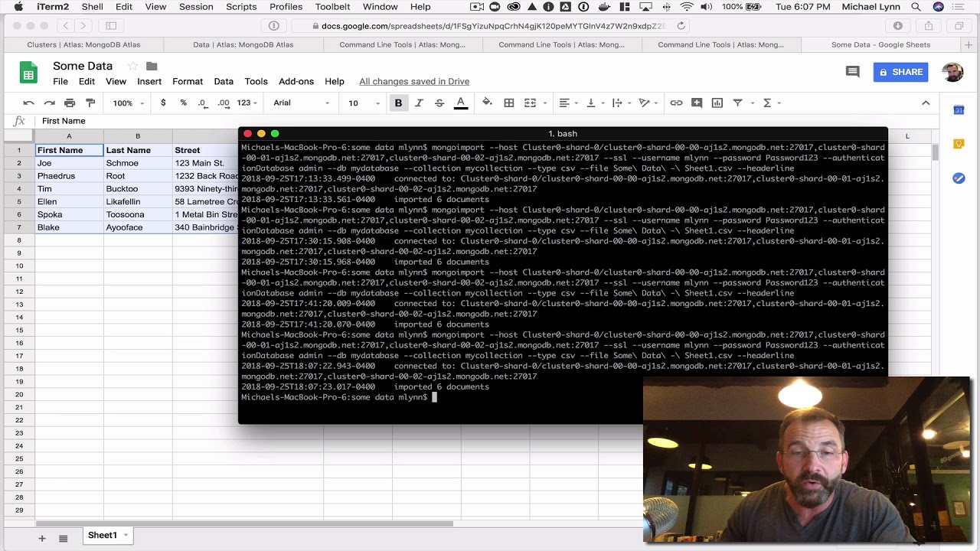
Task: Open text color picker
Action: [x=461, y=103]
